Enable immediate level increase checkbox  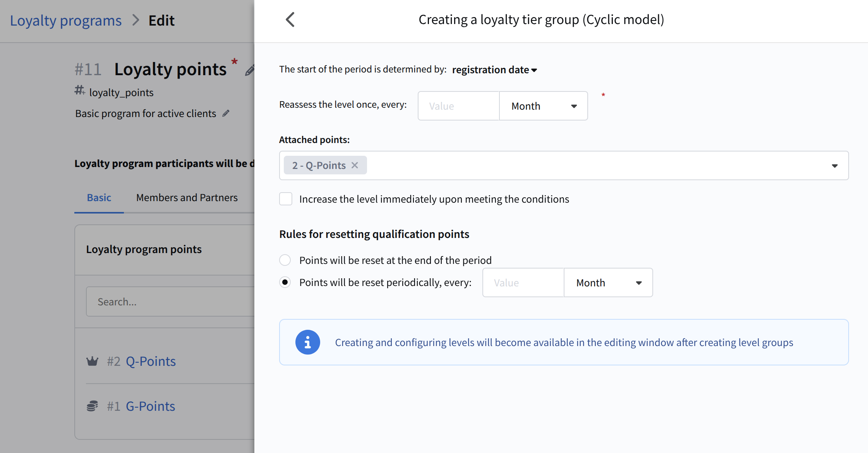tap(286, 199)
